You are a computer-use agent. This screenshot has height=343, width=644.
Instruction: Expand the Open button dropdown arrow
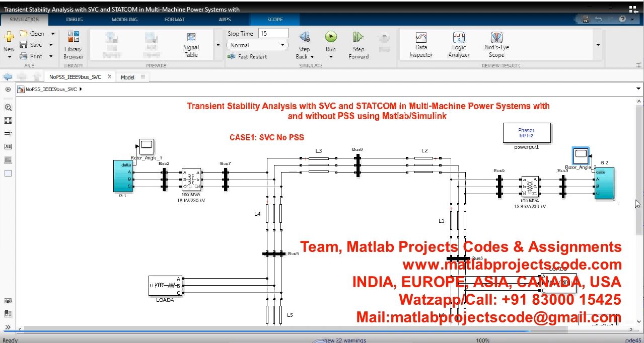52,34
